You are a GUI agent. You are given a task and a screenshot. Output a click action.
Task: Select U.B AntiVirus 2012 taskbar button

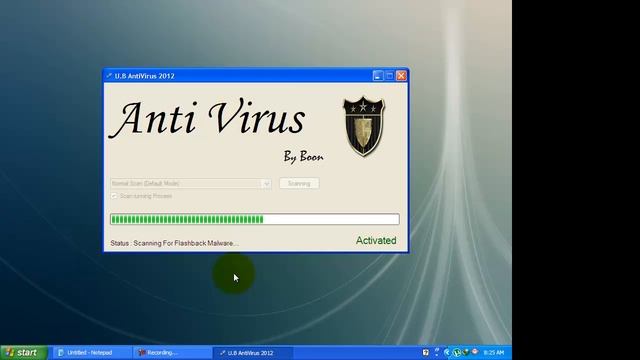(253, 353)
